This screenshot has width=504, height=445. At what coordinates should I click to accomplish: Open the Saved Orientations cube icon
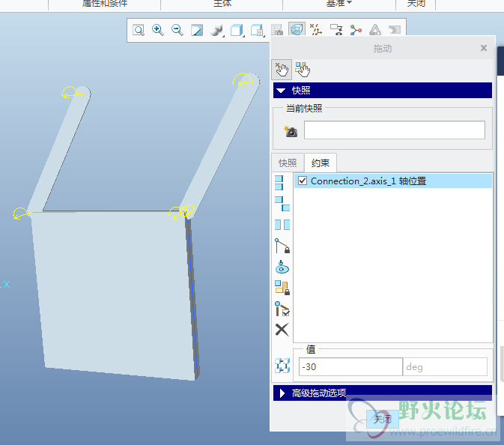[257, 31]
